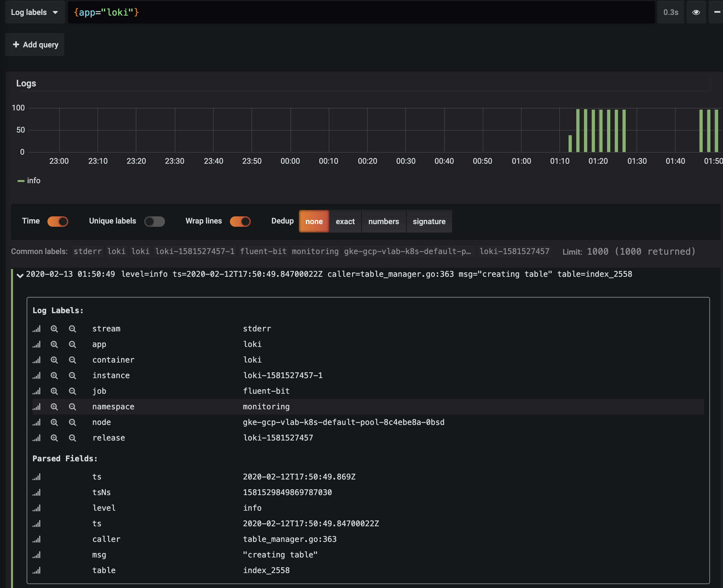This screenshot has width=723, height=588.
Task: Click the stderr common label chip
Action: [88, 251]
